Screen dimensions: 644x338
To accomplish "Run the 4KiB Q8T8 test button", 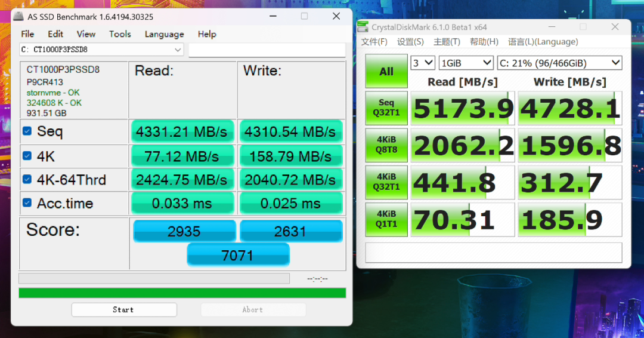I will [x=386, y=145].
